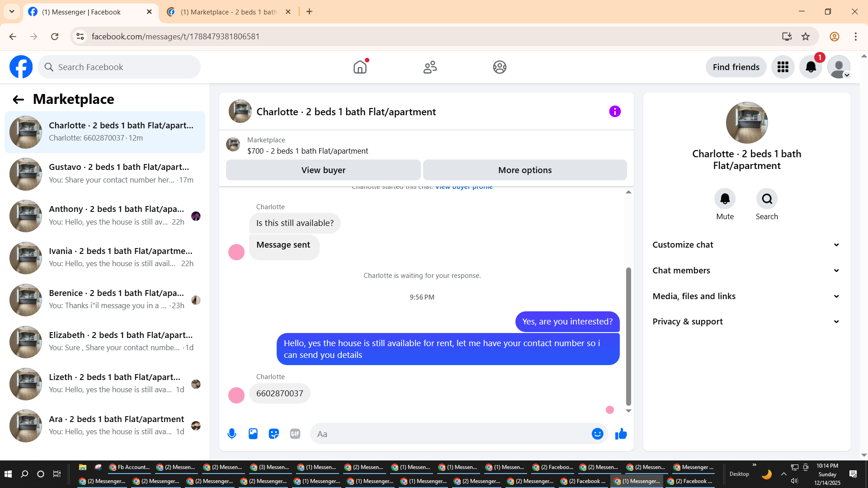The height and width of the screenshot is (488, 868).
Task: Open the apps menu grid icon
Action: (x=783, y=67)
